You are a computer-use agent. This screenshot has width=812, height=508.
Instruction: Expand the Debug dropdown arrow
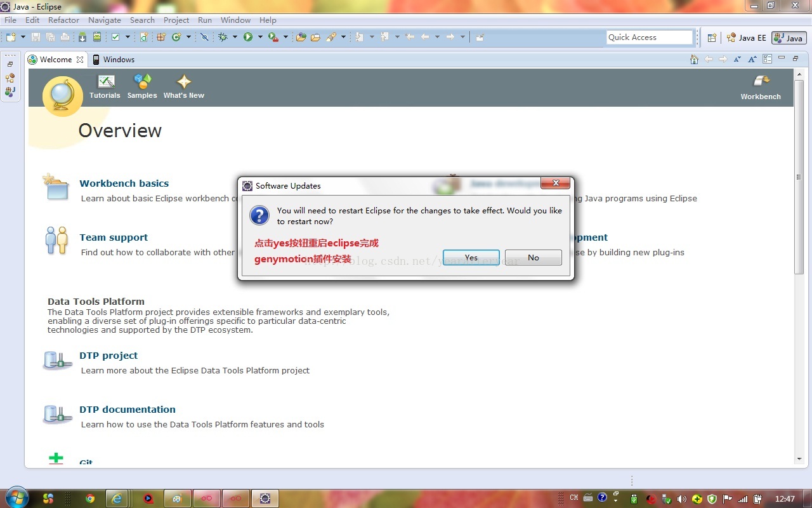[235, 37]
